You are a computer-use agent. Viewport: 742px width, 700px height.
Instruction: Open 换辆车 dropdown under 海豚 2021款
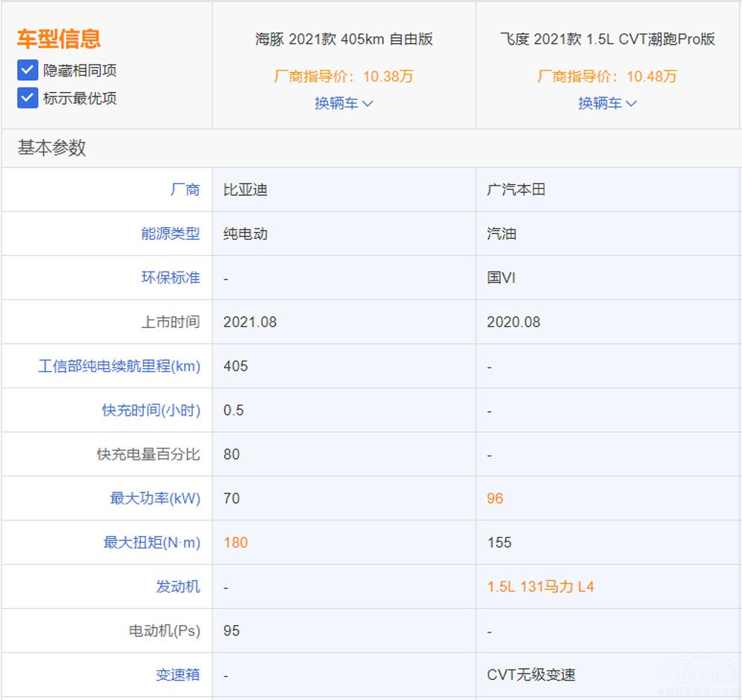pos(344,103)
